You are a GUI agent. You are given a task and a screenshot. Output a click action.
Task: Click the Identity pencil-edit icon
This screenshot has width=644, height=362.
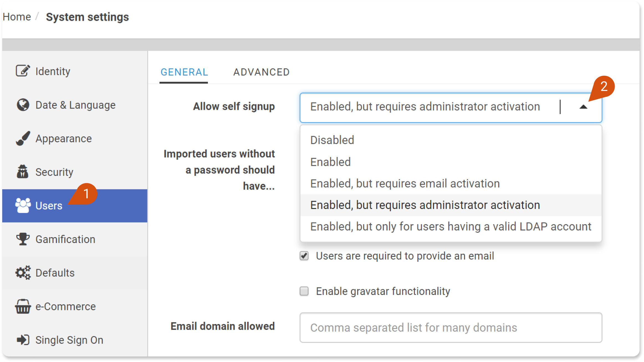coord(23,71)
